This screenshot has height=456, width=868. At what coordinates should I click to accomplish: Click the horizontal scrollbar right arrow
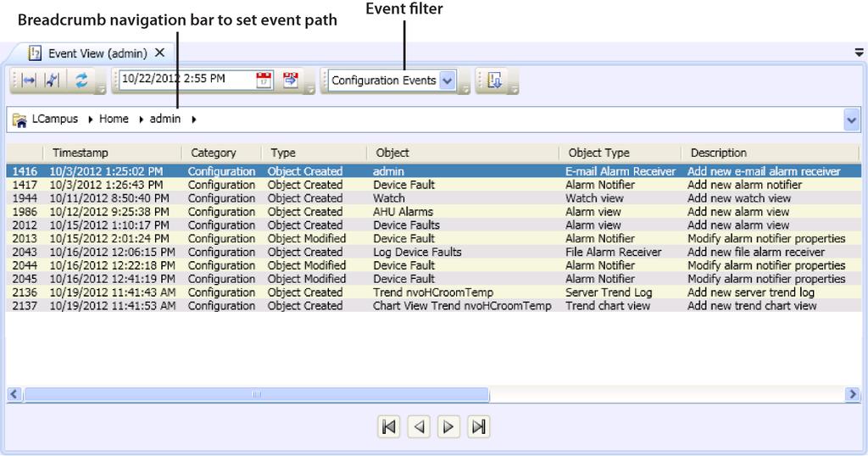852,395
